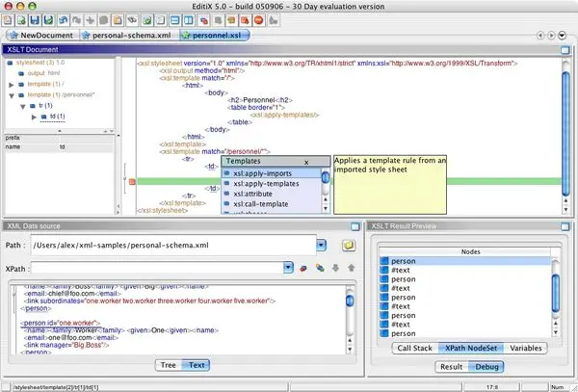Click in the XPath input field
The height and width of the screenshot is (392, 578).
tap(157, 268)
